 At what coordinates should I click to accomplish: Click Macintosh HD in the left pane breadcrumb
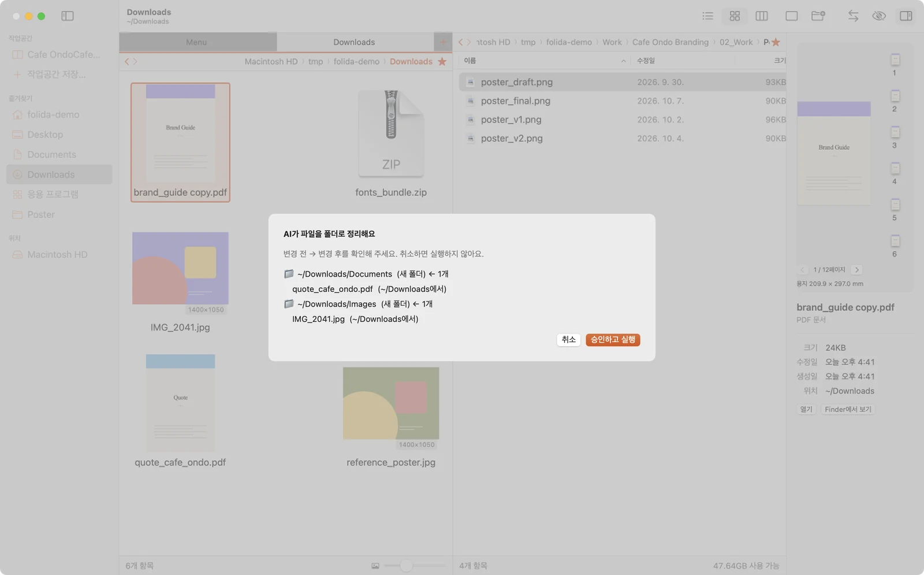click(271, 61)
